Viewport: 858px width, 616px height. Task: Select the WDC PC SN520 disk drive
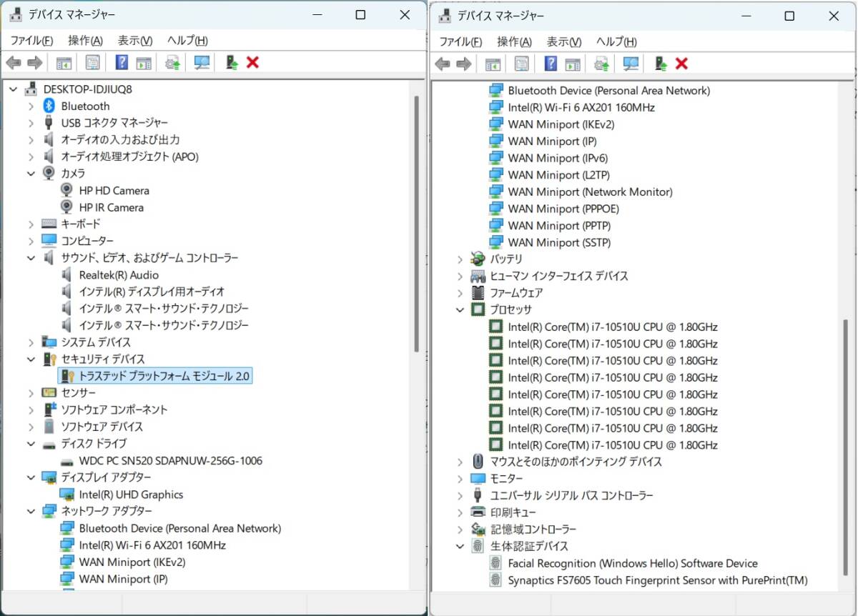[x=170, y=461]
